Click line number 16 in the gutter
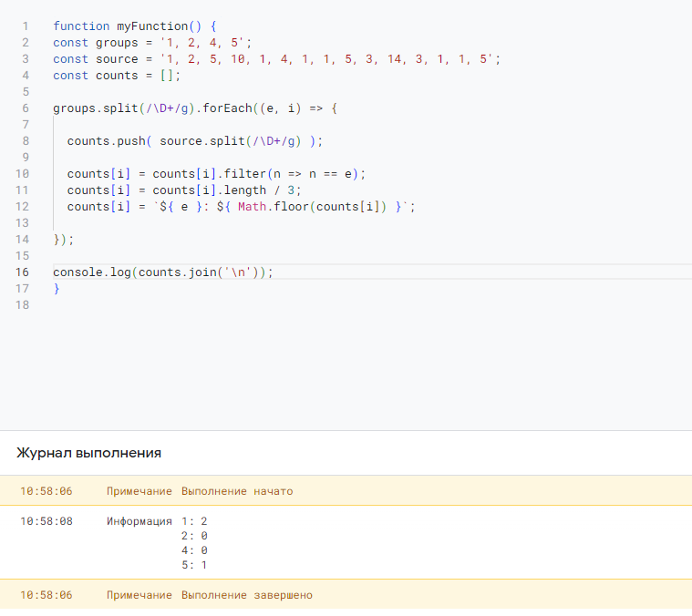This screenshot has width=692, height=616. [22, 272]
